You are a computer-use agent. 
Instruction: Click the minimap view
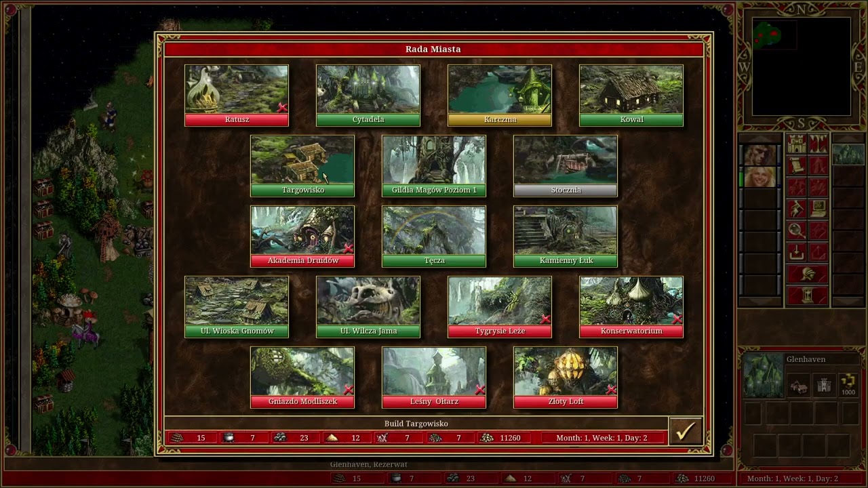[x=801, y=66]
